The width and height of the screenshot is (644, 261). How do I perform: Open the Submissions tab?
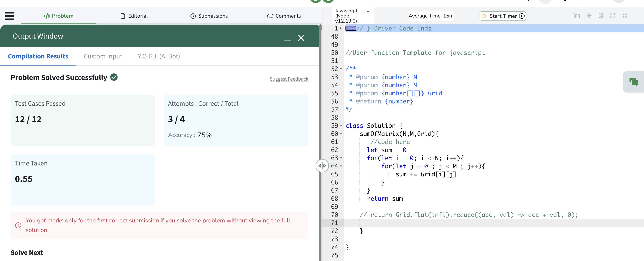[209, 16]
